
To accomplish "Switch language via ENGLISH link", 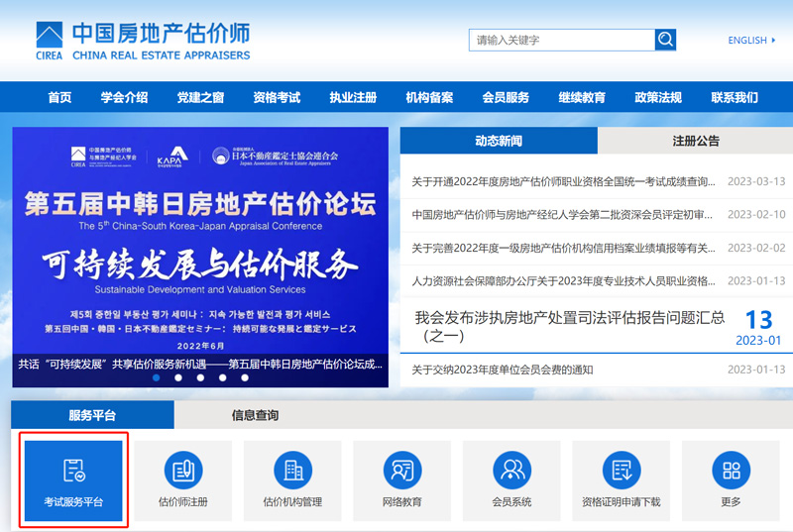I will coord(747,41).
